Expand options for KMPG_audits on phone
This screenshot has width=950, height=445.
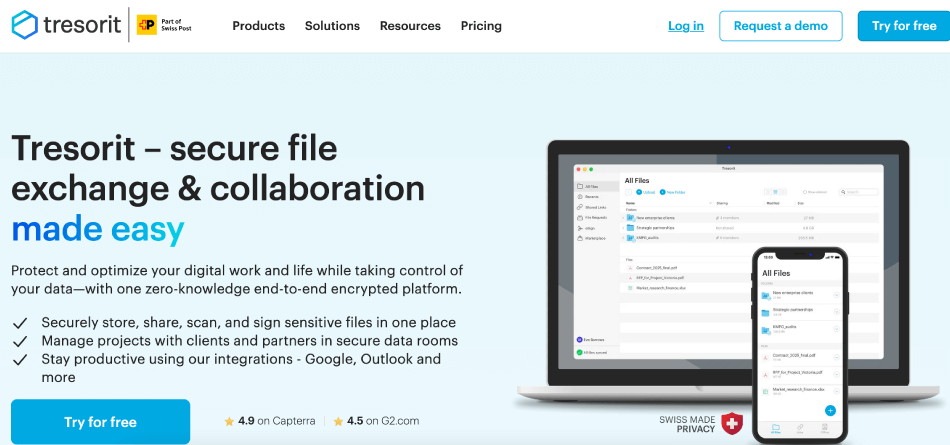click(837, 329)
